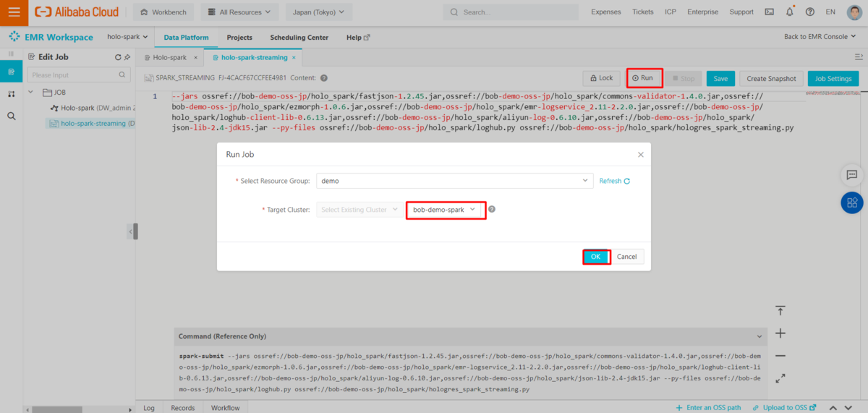Open the Select Resource Group dropdown
Image resolution: width=868 pixels, height=413 pixels.
click(x=454, y=181)
